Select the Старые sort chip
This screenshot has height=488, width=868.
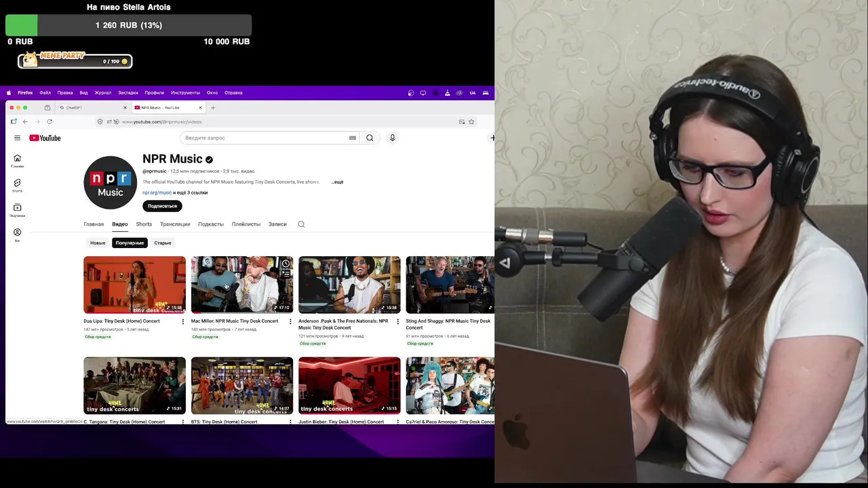point(163,243)
